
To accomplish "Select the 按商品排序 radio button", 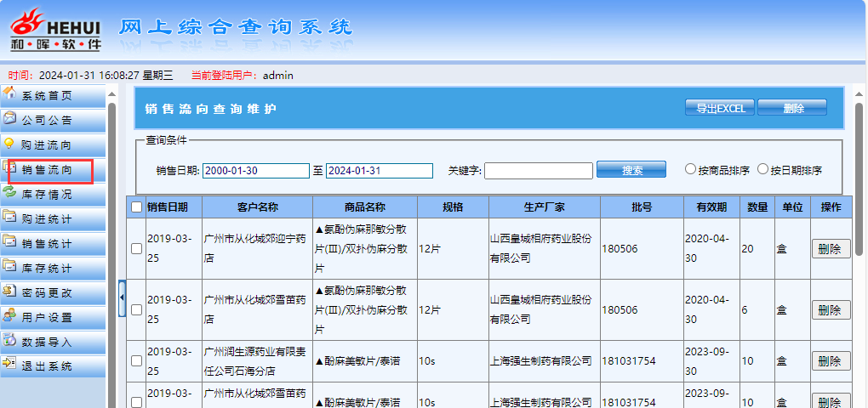I will click(x=691, y=169).
